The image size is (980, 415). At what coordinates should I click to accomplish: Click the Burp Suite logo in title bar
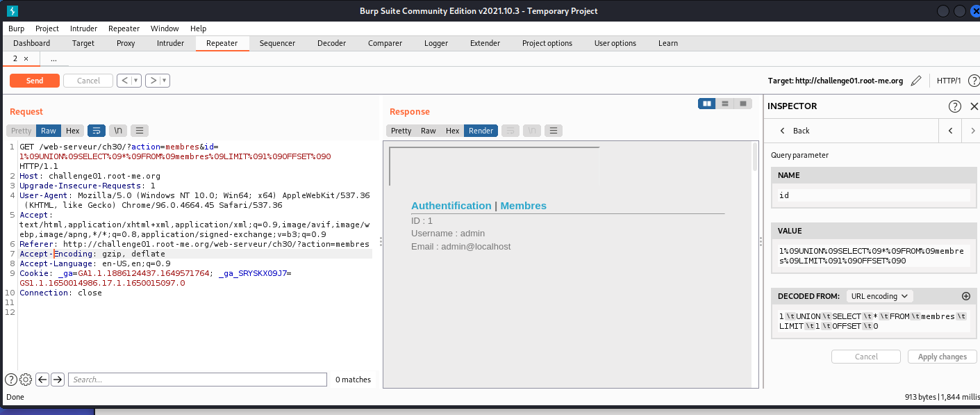point(13,10)
